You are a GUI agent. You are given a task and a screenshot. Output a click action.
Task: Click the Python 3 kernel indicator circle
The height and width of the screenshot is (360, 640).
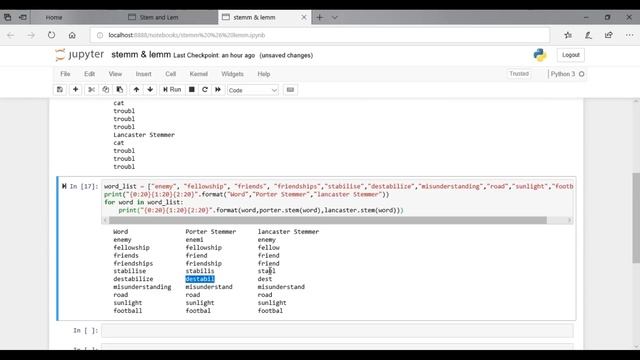582,74
